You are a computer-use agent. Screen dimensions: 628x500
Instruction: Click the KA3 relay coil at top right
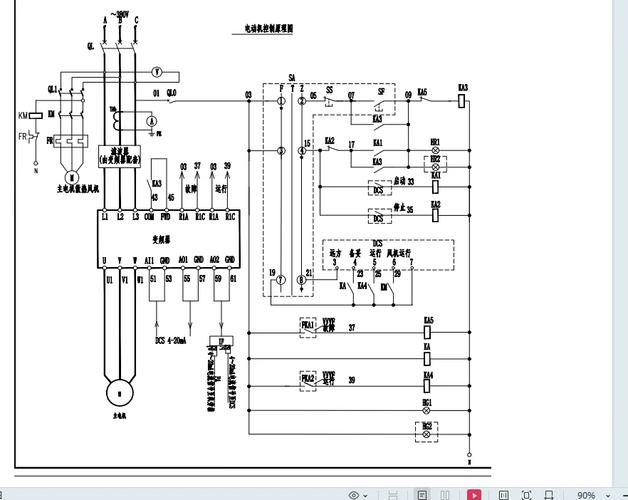462,98
